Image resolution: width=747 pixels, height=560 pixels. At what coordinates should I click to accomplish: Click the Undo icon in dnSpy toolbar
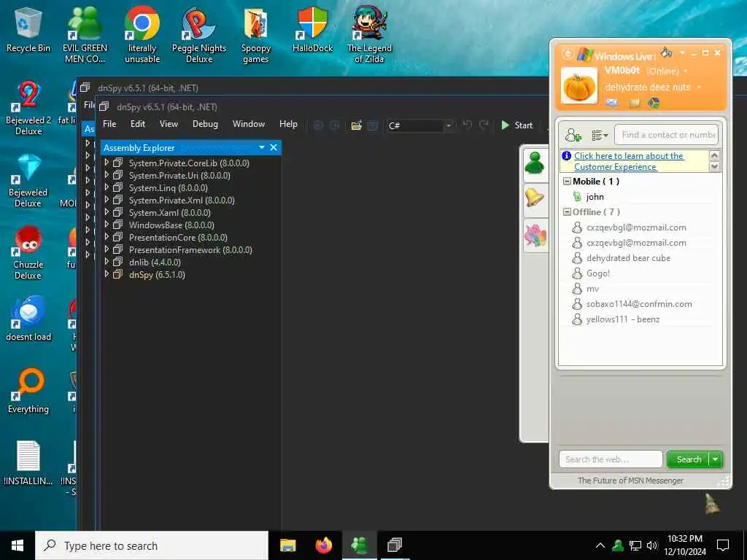(467, 125)
